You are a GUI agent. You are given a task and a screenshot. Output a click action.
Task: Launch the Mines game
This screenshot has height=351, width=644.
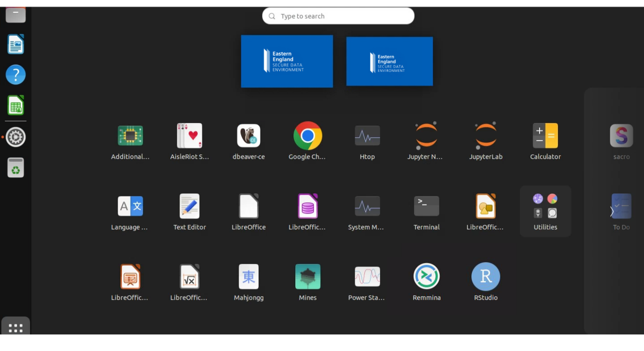pos(307,277)
